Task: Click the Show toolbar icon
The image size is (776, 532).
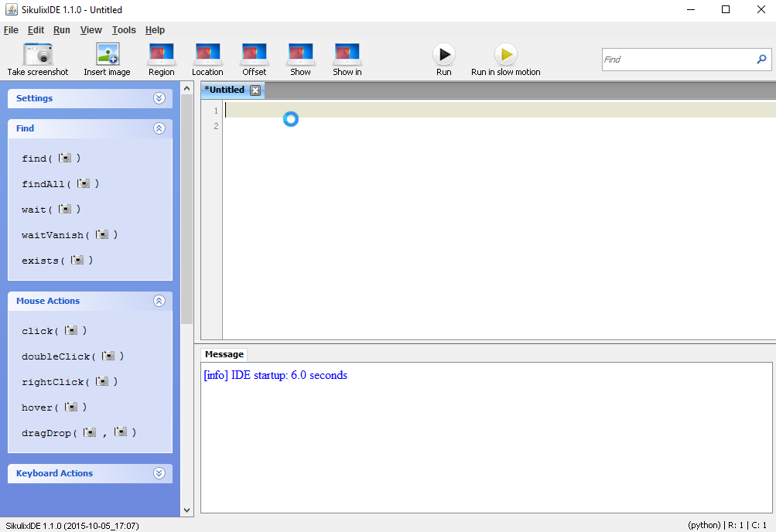Action: [x=300, y=54]
